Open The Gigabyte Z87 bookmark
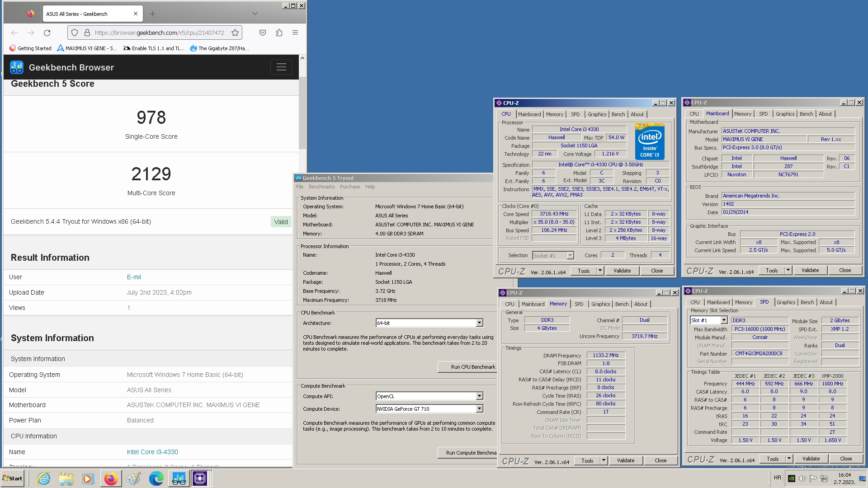The width and height of the screenshot is (868, 488). point(219,48)
